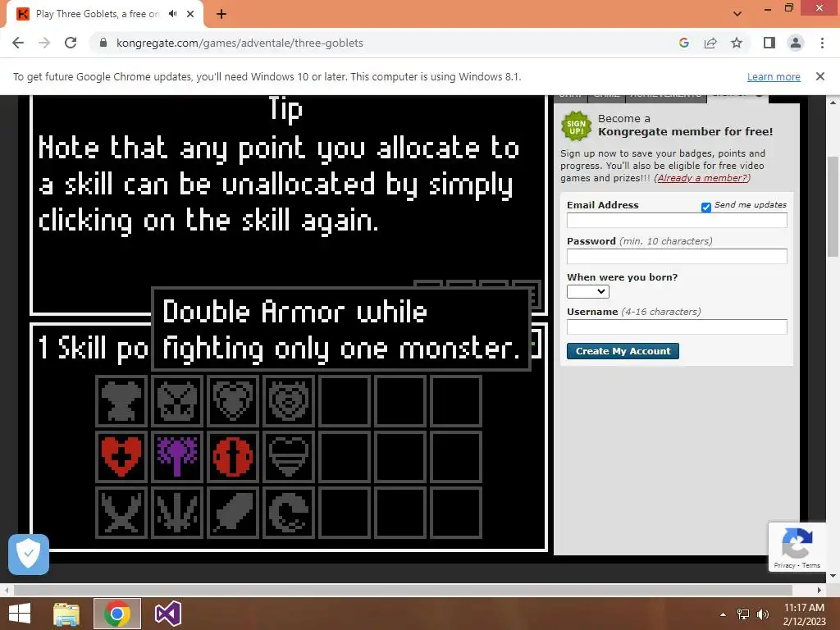
Task: Select the gray crescent moon skill icon
Action: (289, 513)
